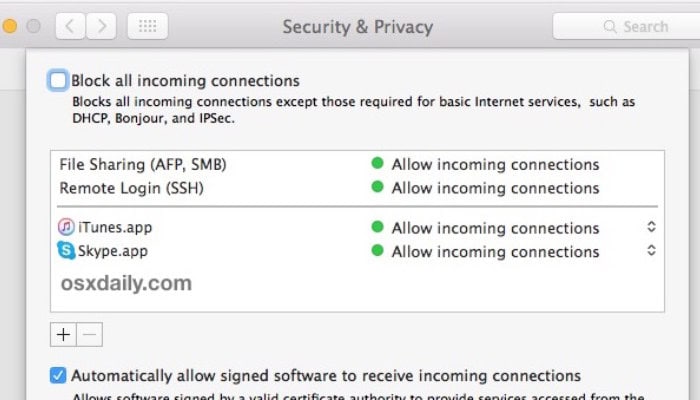Go forward with the right arrow button
This screenshot has height=400, width=700.
pyautogui.click(x=101, y=26)
